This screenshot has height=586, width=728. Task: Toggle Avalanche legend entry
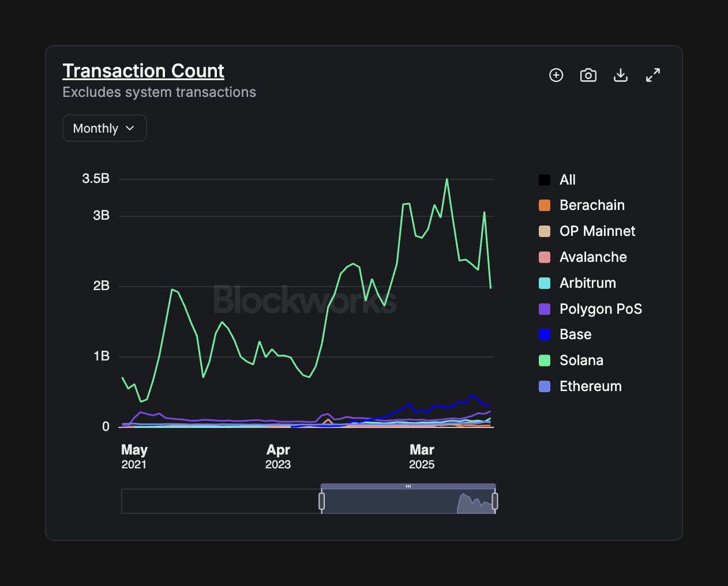pyautogui.click(x=592, y=257)
